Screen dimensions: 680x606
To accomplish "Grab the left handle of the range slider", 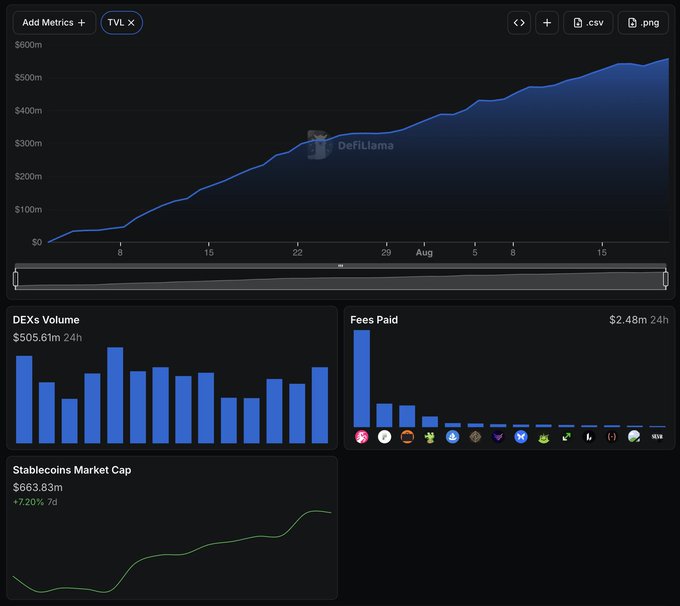I will [16, 278].
